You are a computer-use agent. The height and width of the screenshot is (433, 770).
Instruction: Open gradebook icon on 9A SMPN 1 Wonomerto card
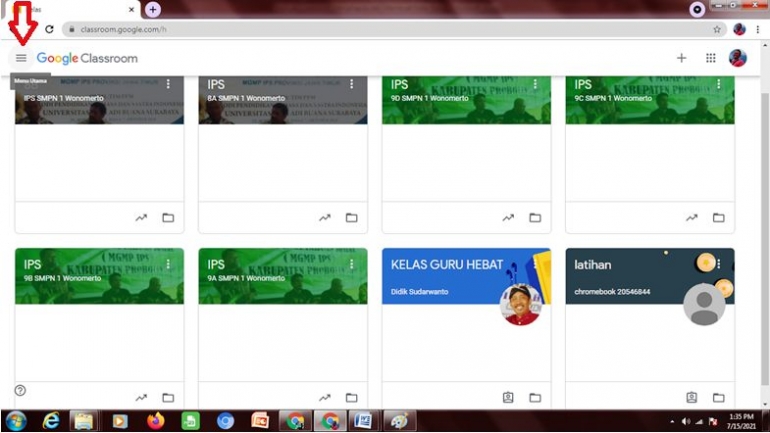pyautogui.click(x=325, y=397)
